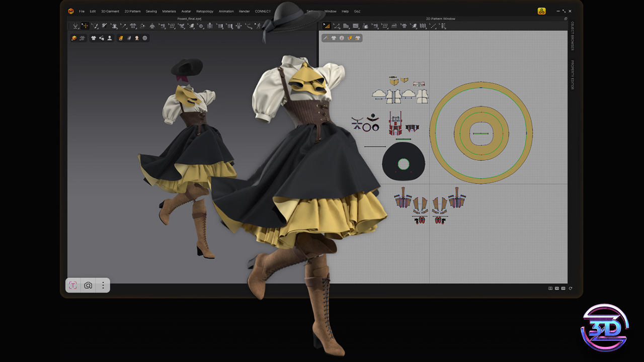Viewport: 644px width, 362px height.
Task: Toggle garment display in the 3D viewport
Action: 94,38
